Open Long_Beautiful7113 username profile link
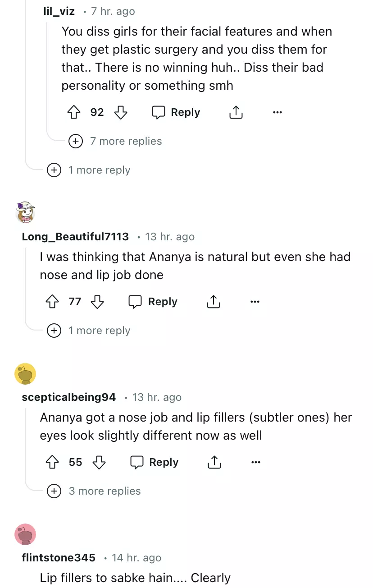 pos(75,237)
